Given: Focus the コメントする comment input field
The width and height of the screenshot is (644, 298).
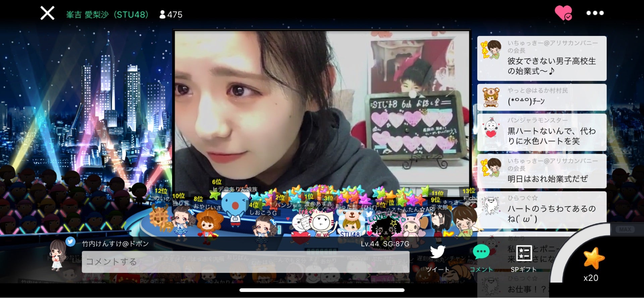Looking at the screenshot, I should click(246, 262).
